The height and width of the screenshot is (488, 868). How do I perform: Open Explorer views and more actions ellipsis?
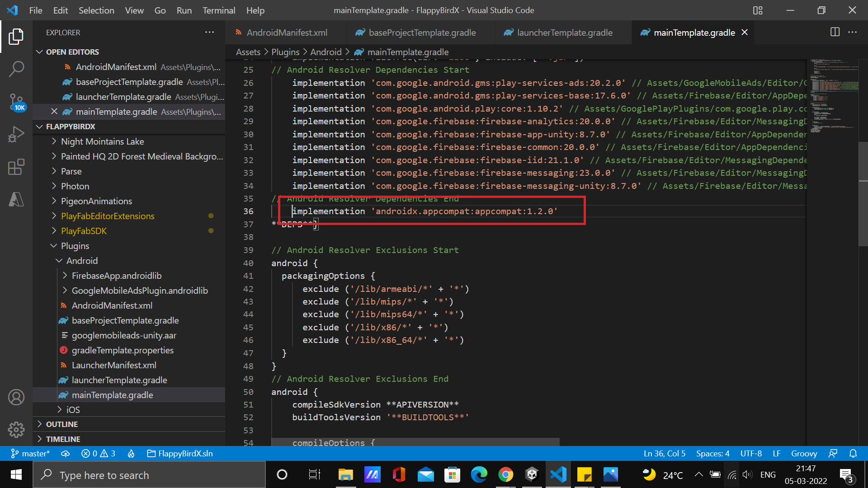(x=209, y=33)
